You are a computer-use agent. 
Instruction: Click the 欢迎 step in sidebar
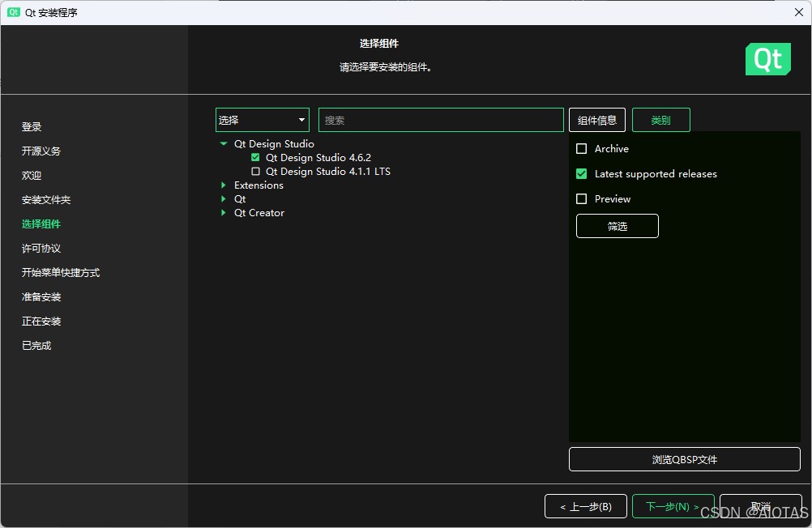(x=32, y=176)
